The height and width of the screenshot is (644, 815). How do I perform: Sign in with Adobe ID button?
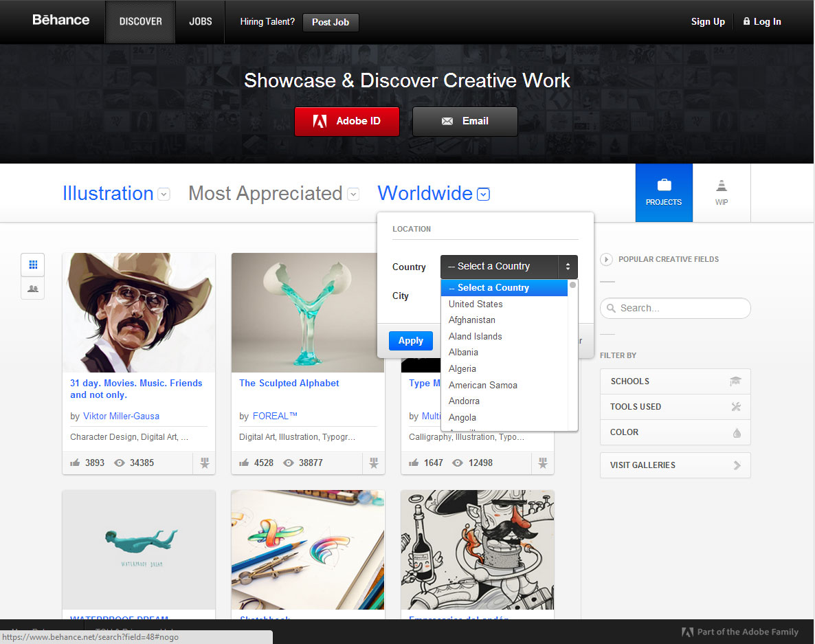(346, 121)
